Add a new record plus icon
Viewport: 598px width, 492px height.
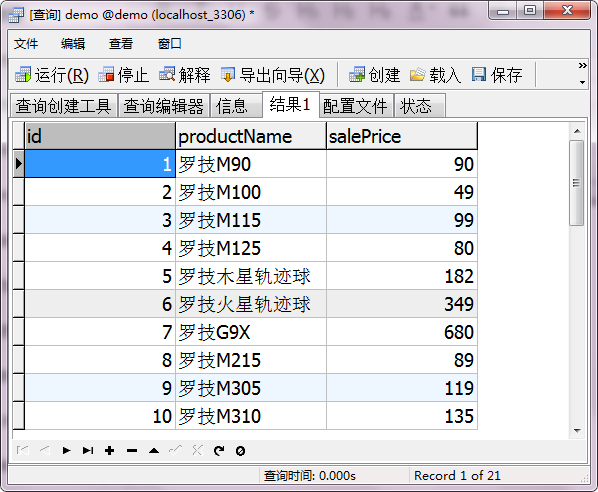(x=110, y=451)
